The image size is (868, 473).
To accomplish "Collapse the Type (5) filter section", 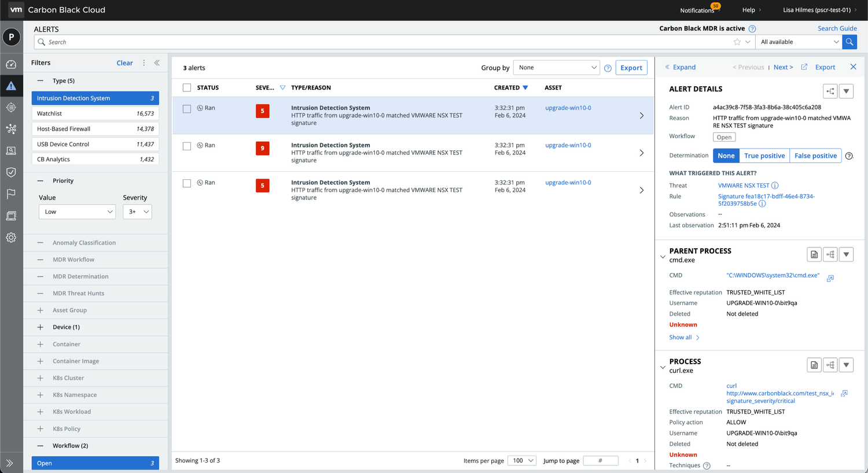I will point(40,81).
